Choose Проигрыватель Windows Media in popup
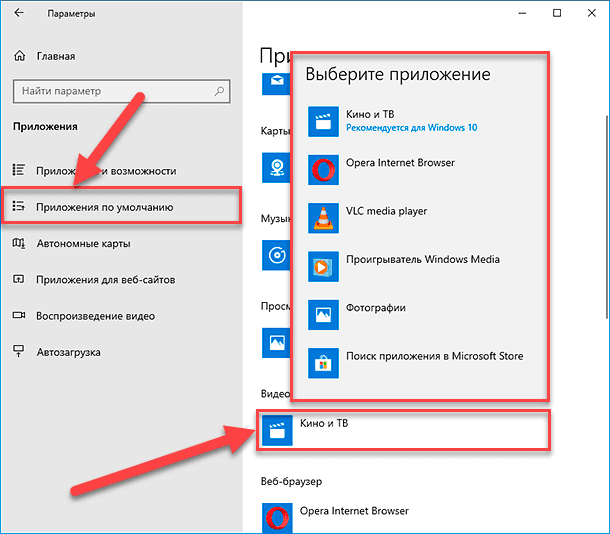610x534 pixels. (419, 266)
